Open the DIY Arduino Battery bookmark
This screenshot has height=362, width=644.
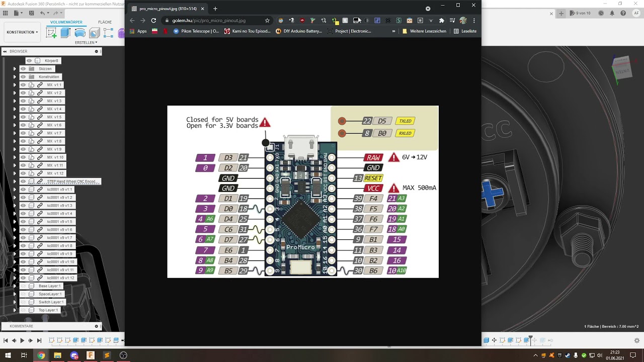coord(299,31)
